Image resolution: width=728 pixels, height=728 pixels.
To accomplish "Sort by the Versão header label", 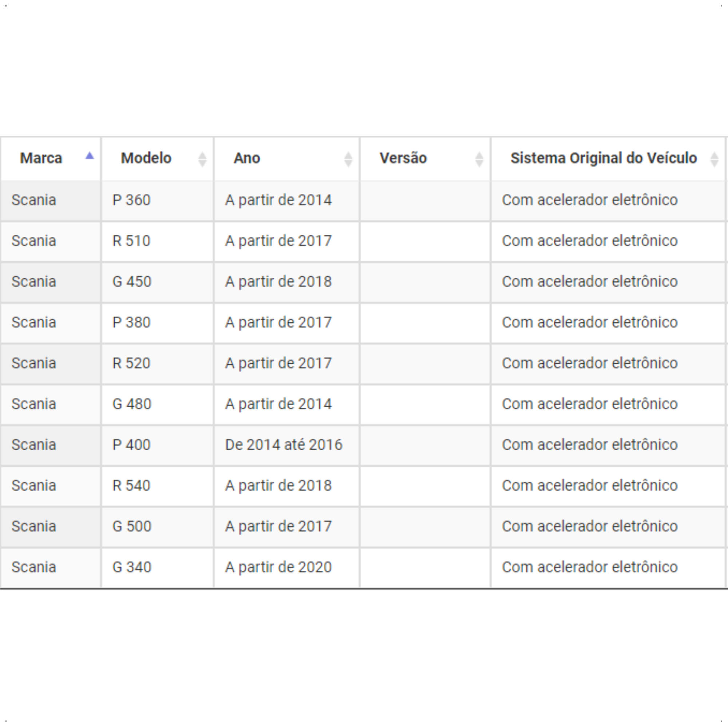I will [403, 158].
